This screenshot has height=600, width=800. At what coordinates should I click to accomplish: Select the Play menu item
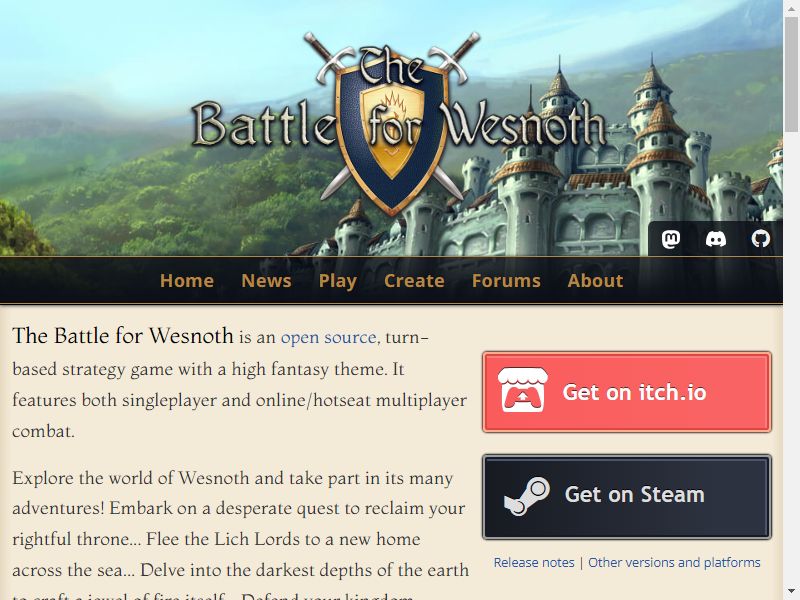pos(337,281)
